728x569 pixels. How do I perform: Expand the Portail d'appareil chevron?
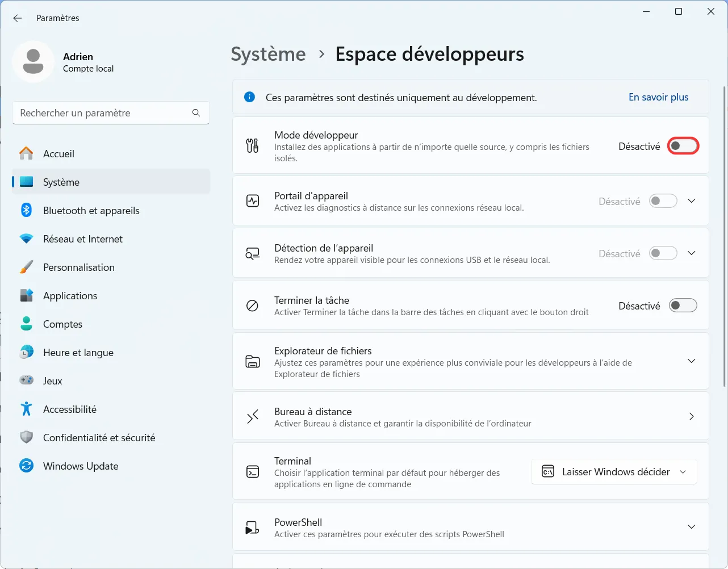point(691,201)
